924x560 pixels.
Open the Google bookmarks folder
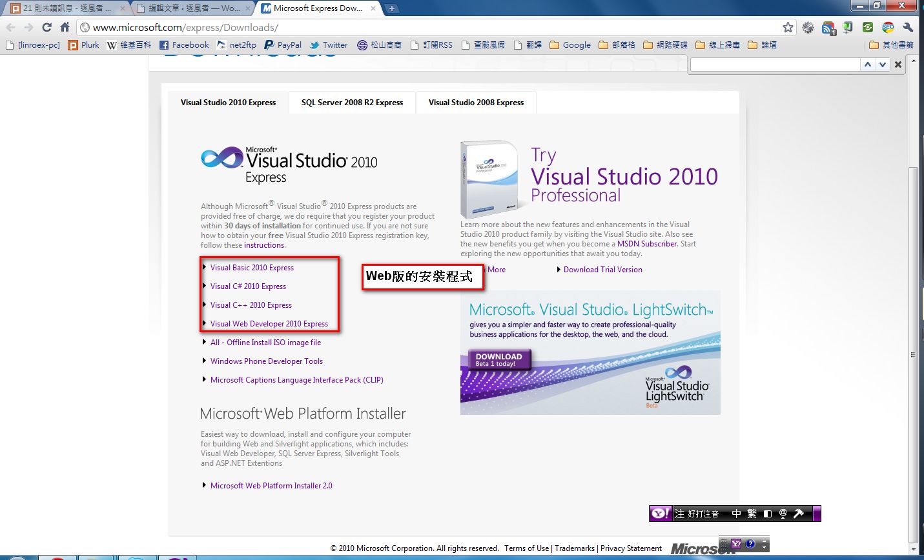570,45
